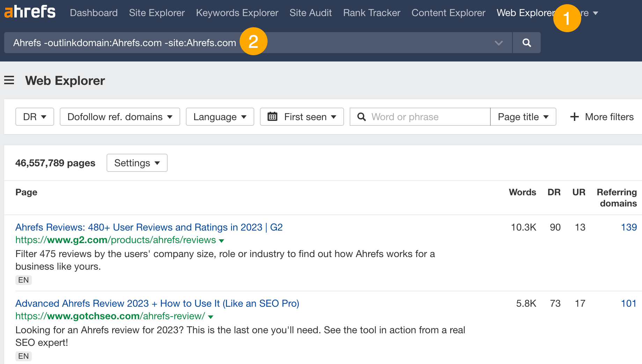Viewport: 642px width, 364px height.
Task: Open the Ahrefs Reviews G2 result link
Action: click(148, 227)
